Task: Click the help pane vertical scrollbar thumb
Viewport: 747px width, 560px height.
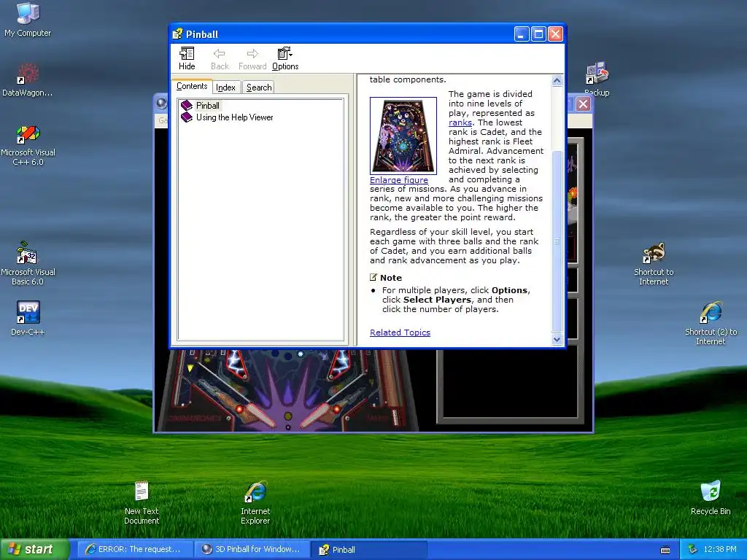Action: click(557, 241)
